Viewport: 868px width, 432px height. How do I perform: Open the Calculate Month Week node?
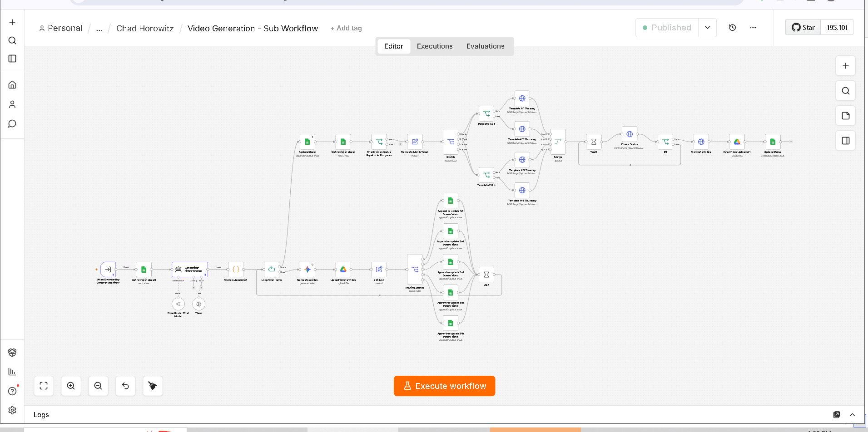pyautogui.click(x=415, y=142)
